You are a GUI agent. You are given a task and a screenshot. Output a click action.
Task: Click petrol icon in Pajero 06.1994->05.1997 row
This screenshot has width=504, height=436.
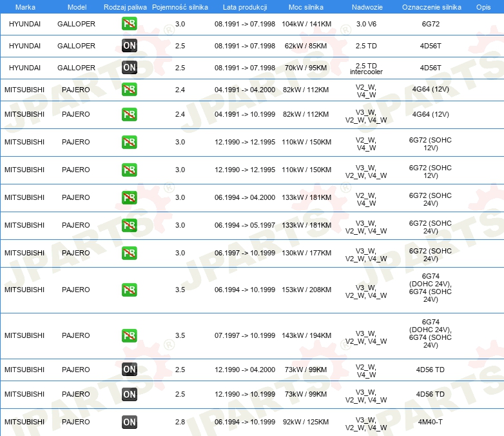tap(129, 225)
